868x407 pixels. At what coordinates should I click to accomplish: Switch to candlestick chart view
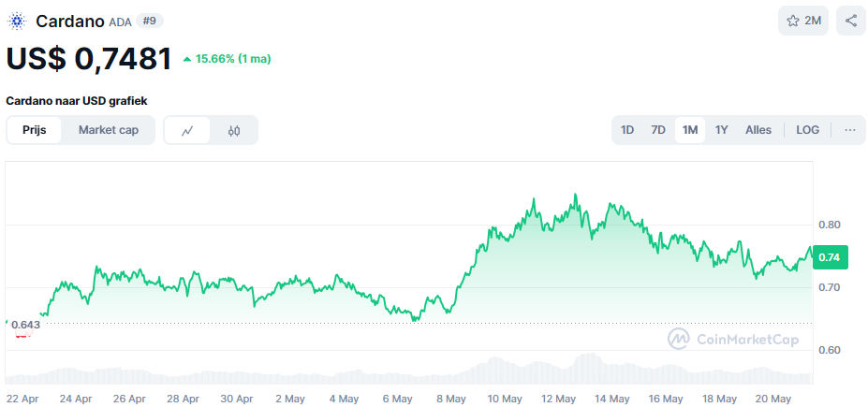click(x=233, y=130)
